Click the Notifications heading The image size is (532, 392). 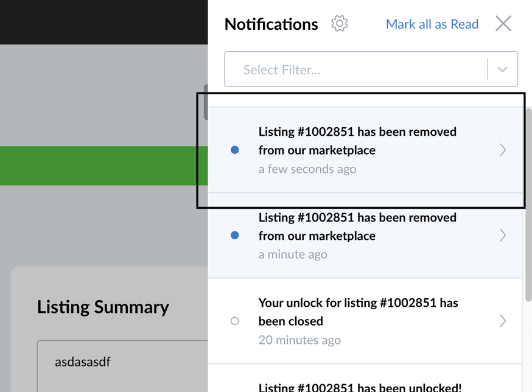tap(271, 24)
